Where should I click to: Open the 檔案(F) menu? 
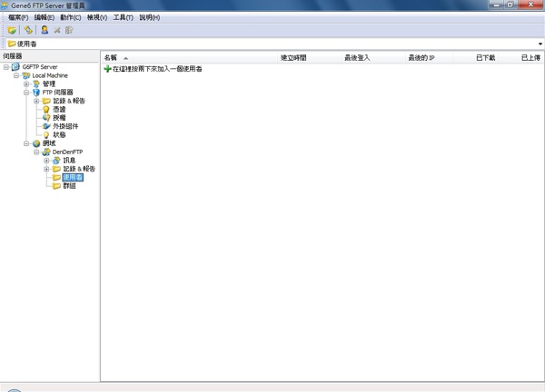click(x=18, y=17)
